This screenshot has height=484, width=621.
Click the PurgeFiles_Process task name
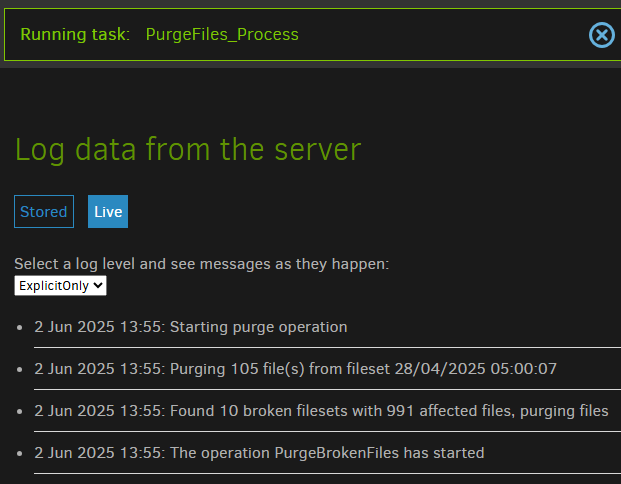coord(222,34)
